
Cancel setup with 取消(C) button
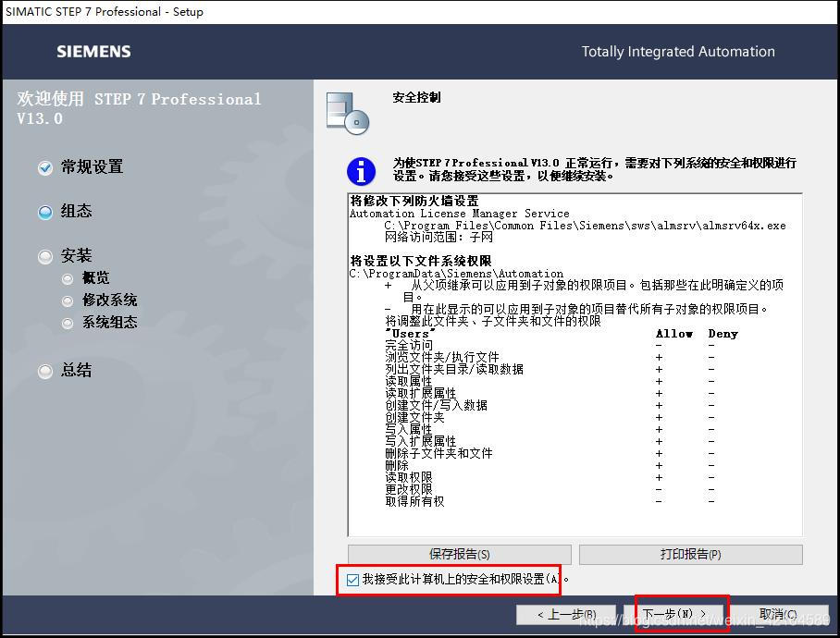pyautogui.click(x=778, y=615)
